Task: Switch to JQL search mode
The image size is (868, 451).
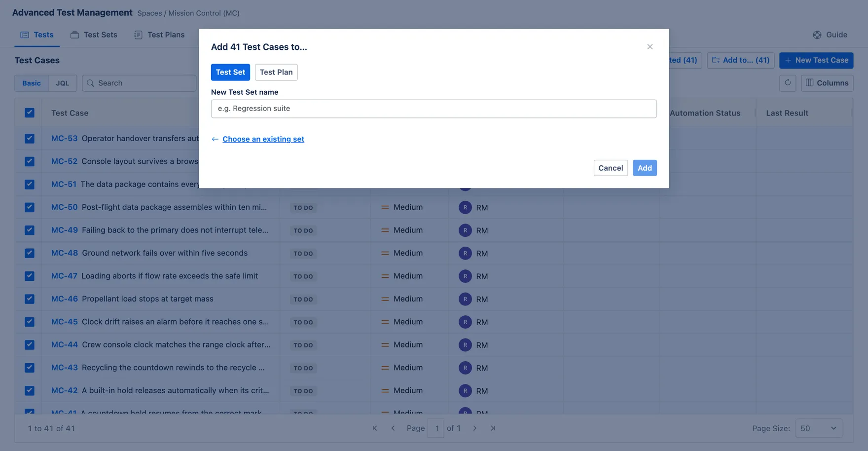Action: 63,83
